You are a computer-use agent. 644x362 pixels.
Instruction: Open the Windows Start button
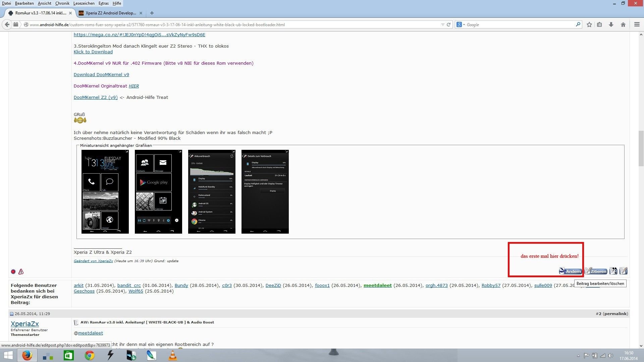coord(8,355)
